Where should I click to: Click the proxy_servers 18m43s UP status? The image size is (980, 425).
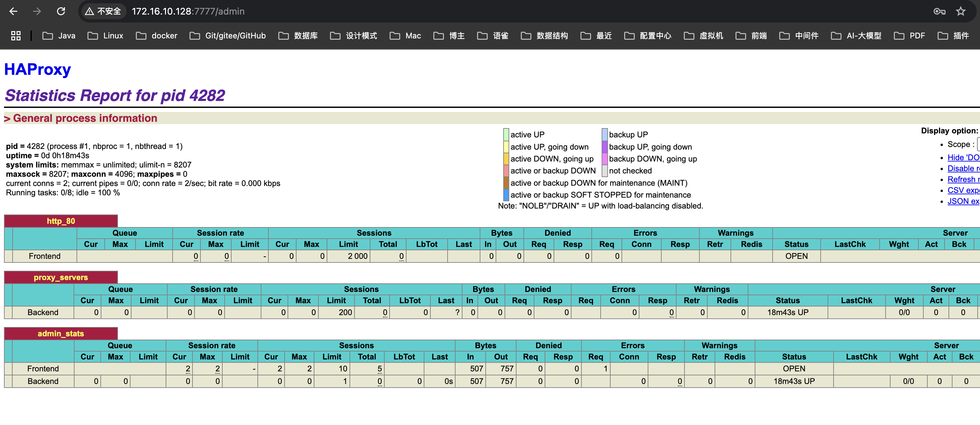788,312
